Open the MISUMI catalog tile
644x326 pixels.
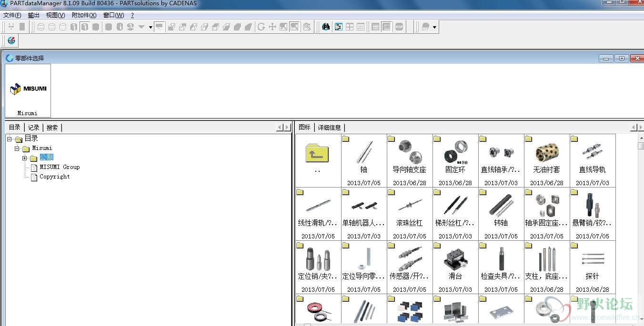[x=28, y=90]
